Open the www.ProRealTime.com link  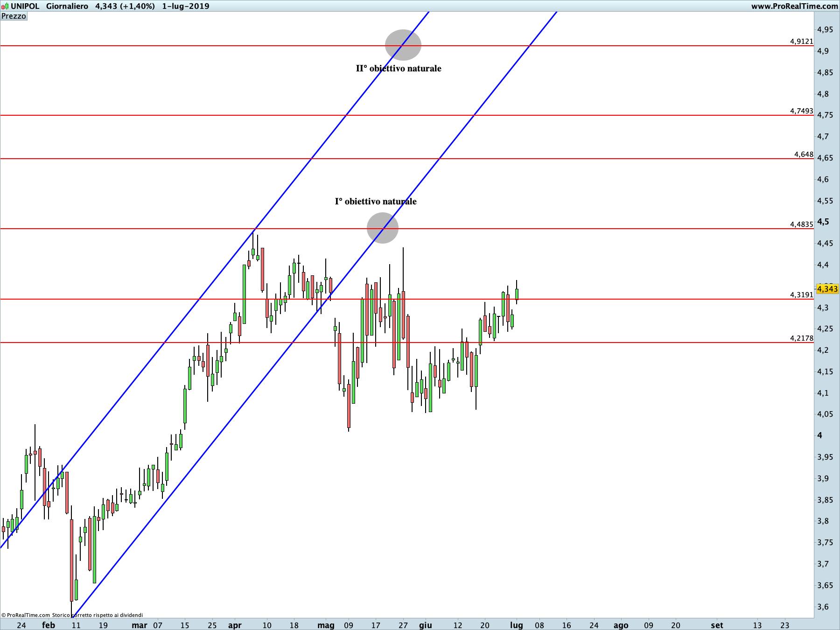click(x=794, y=6)
